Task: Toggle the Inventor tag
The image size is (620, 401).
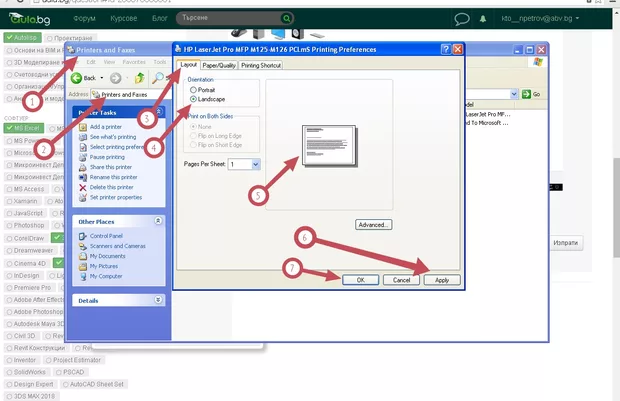Action: click(x=21, y=360)
